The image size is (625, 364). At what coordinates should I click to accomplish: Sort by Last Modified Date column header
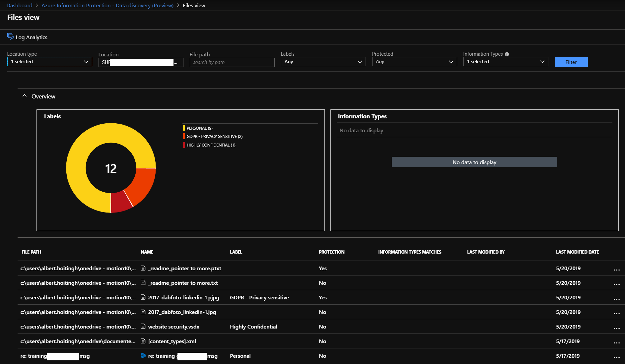577,252
